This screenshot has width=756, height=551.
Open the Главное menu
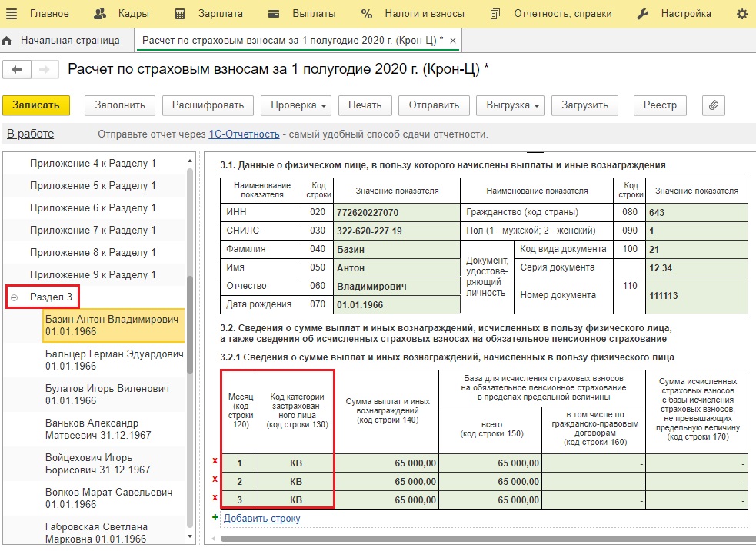pos(49,14)
